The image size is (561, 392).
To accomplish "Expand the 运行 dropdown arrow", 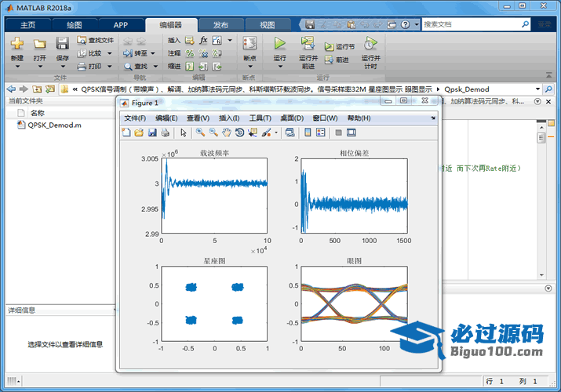I will pyautogui.click(x=280, y=66).
